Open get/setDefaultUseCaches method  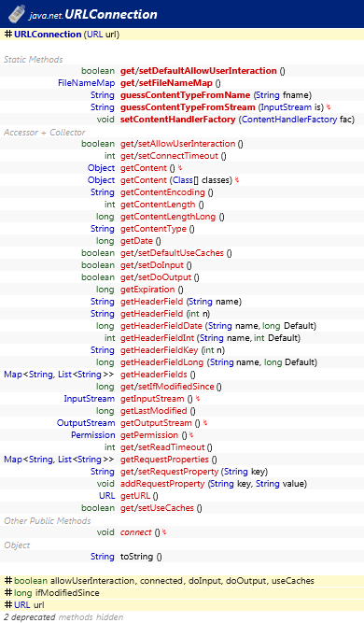pos(172,253)
